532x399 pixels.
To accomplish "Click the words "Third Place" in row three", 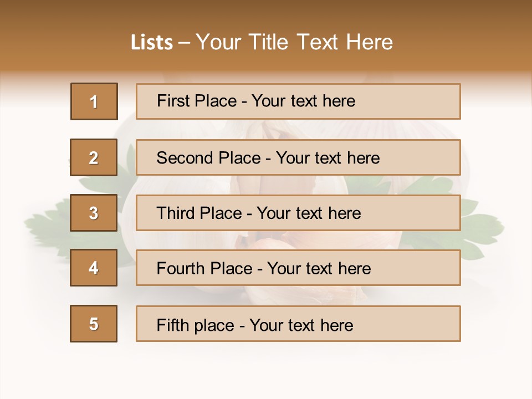I will 199,213.
